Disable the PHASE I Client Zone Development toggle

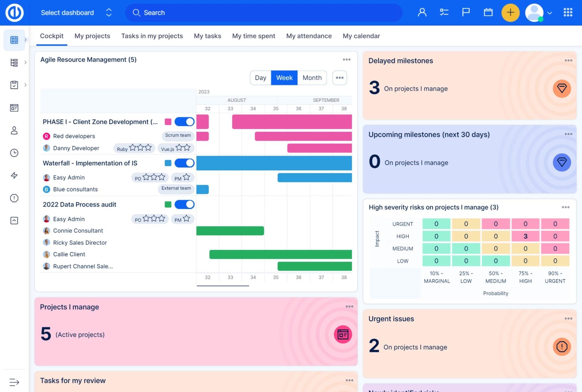(184, 121)
